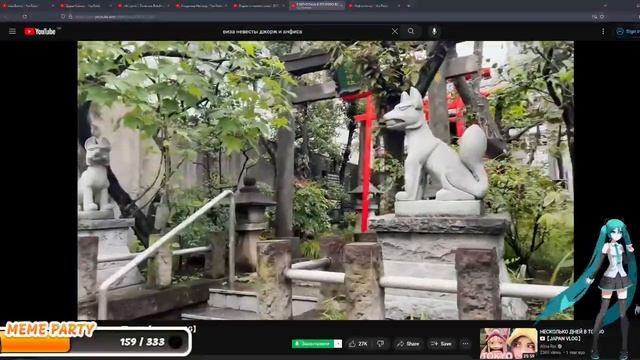
Task: Save the video to playlist
Action: click(441, 344)
